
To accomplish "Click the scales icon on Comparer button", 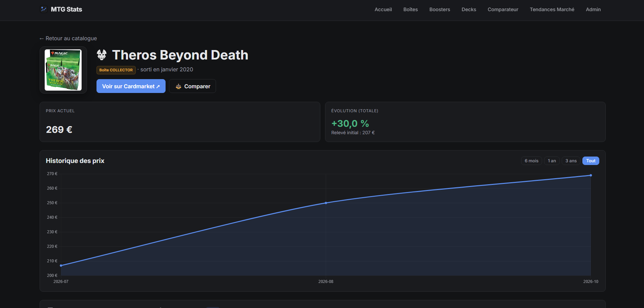I will click(x=178, y=87).
